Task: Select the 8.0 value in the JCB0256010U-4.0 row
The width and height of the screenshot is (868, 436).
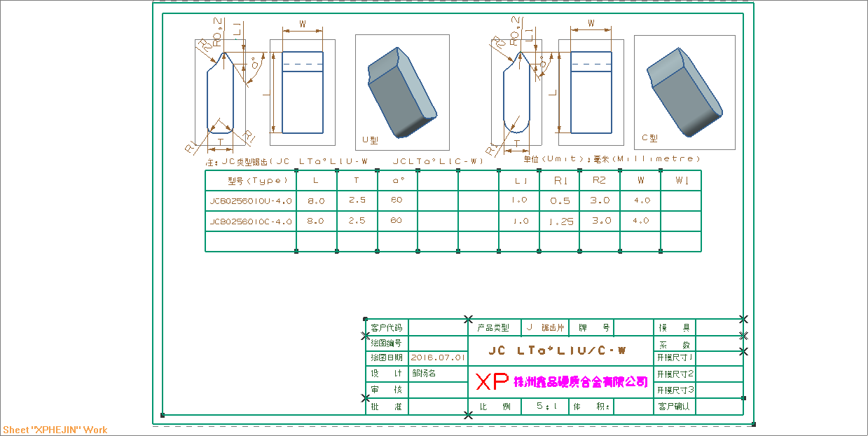Action: (x=316, y=201)
